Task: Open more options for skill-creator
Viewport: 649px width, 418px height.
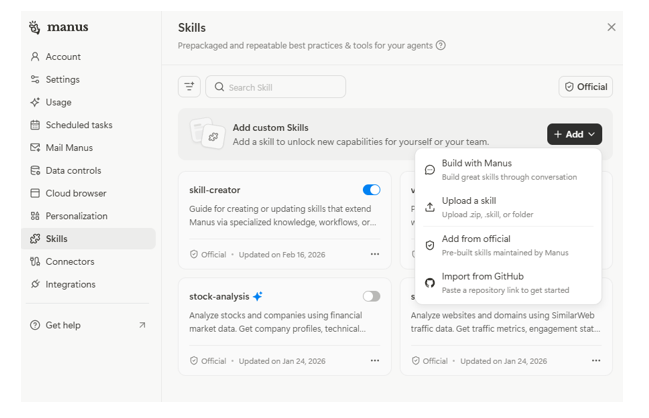Action: coord(375,254)
